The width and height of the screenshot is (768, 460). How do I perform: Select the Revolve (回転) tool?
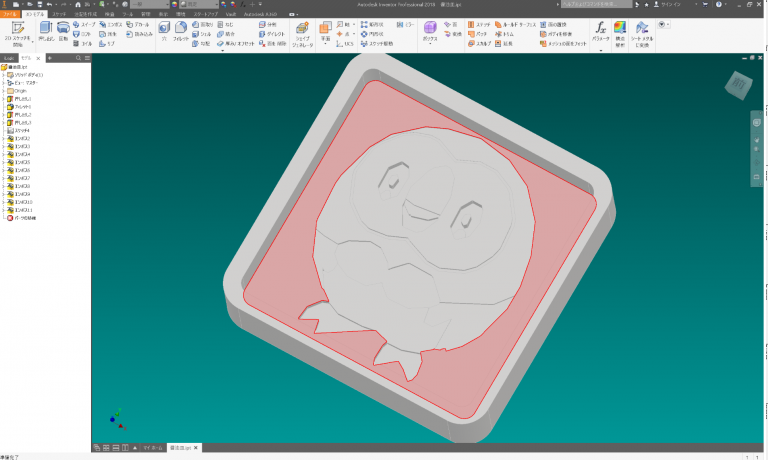click(63, 31)
